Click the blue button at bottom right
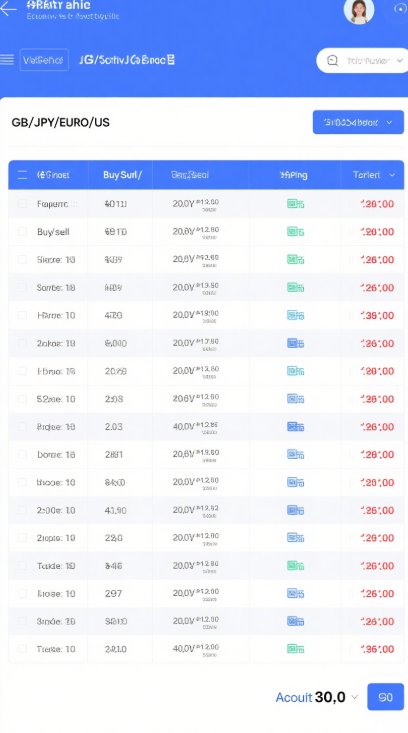The width and height of the screenshot is (408, 733). (x=386, y=697)
